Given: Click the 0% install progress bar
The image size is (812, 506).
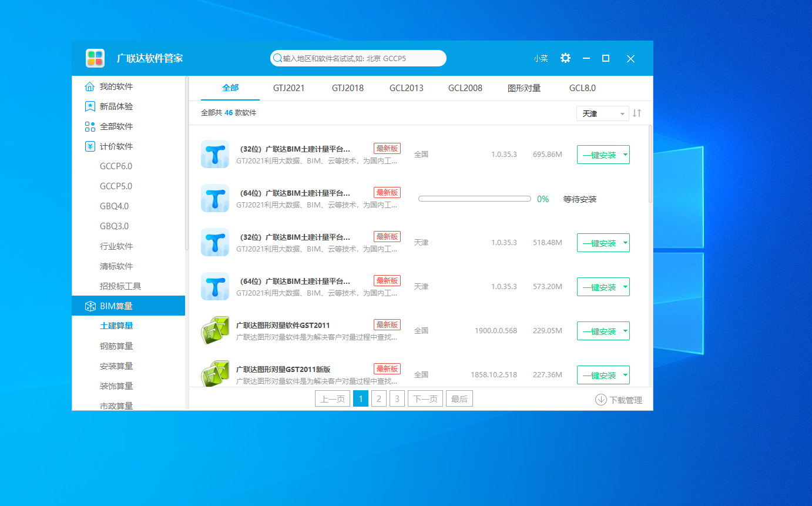Looking at the screenshot, I should pyautogui.click(x=475, y=199).
